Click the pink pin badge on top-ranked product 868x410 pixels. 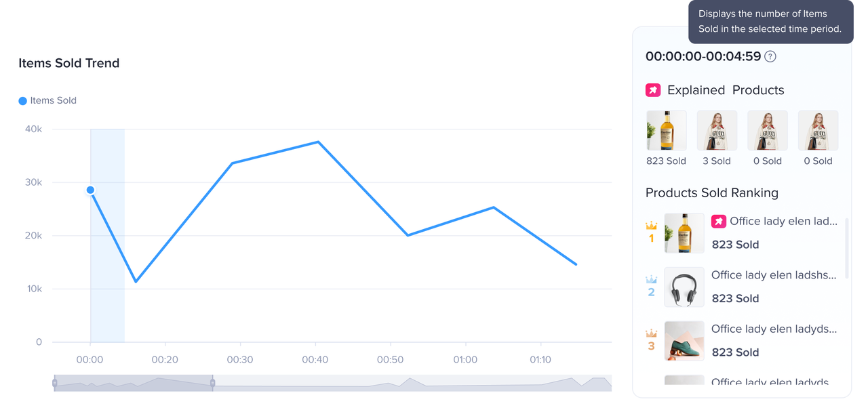click(x=718, y=222)
